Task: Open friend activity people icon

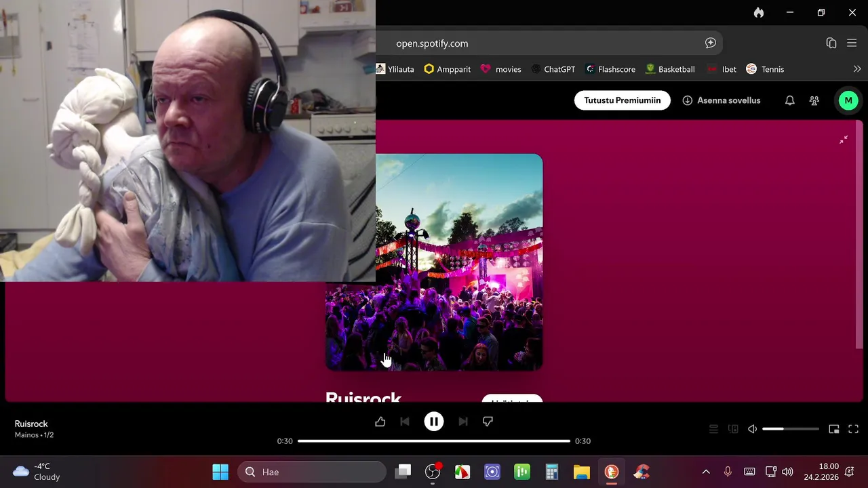Action: click(814, 100)
